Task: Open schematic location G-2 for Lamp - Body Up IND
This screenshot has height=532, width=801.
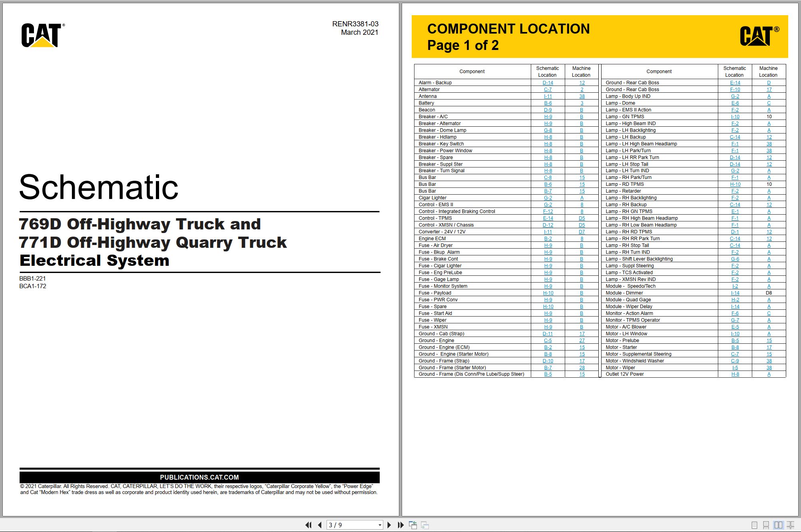Action: tap(735, 96)
